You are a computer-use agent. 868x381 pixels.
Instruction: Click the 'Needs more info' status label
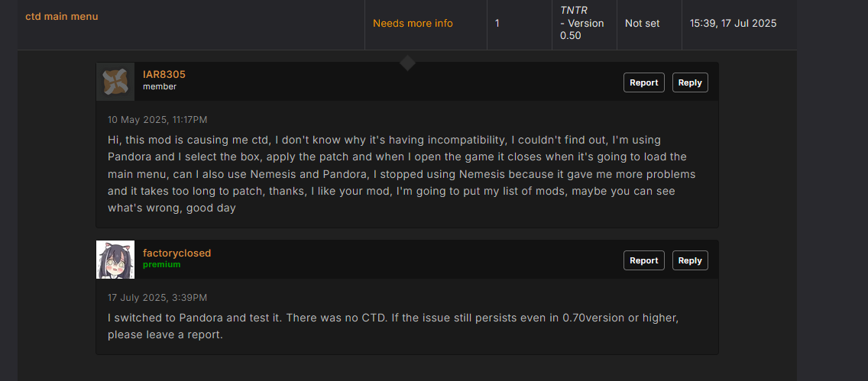(x=413, y=24)
